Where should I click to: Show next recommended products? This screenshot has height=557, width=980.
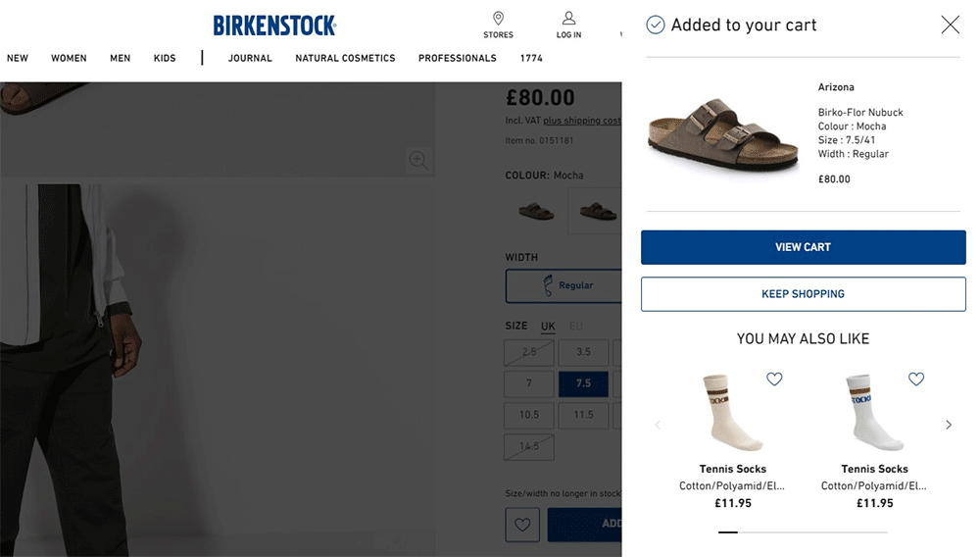948,425
